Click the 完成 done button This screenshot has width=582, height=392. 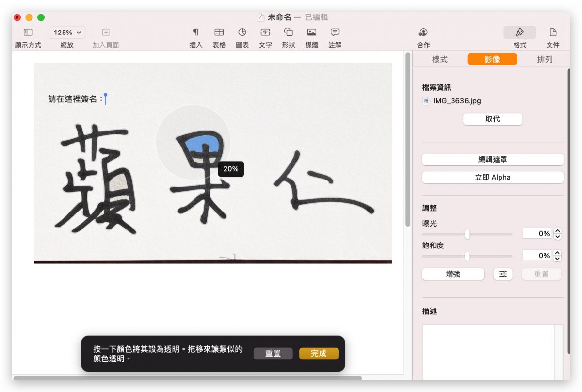[x=319, y=354]
